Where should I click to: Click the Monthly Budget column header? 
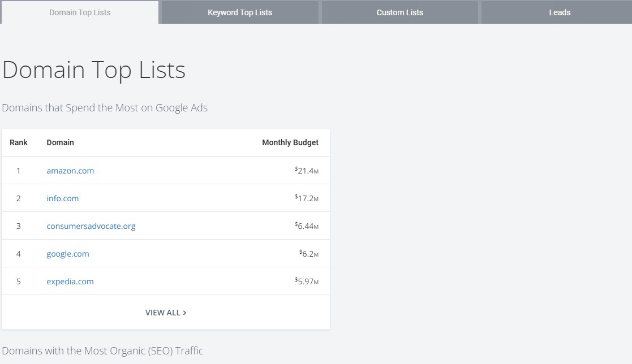click(290, 142)
